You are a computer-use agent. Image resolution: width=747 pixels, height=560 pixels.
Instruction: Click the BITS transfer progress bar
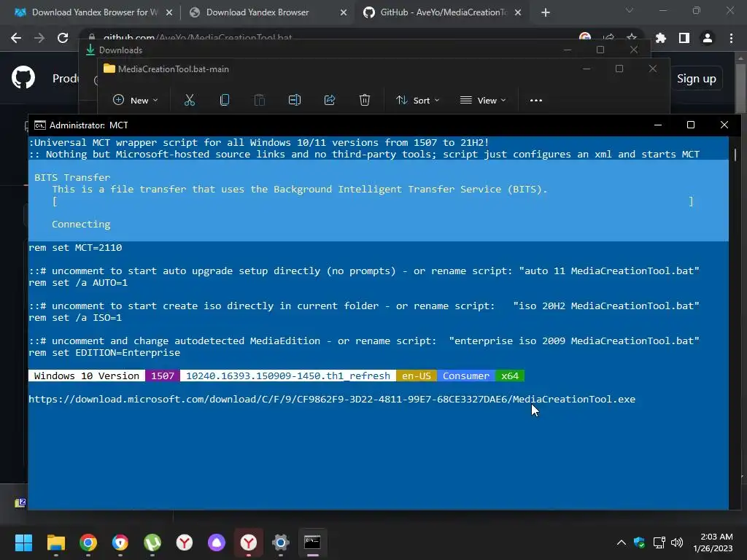[x=373, y=201]
